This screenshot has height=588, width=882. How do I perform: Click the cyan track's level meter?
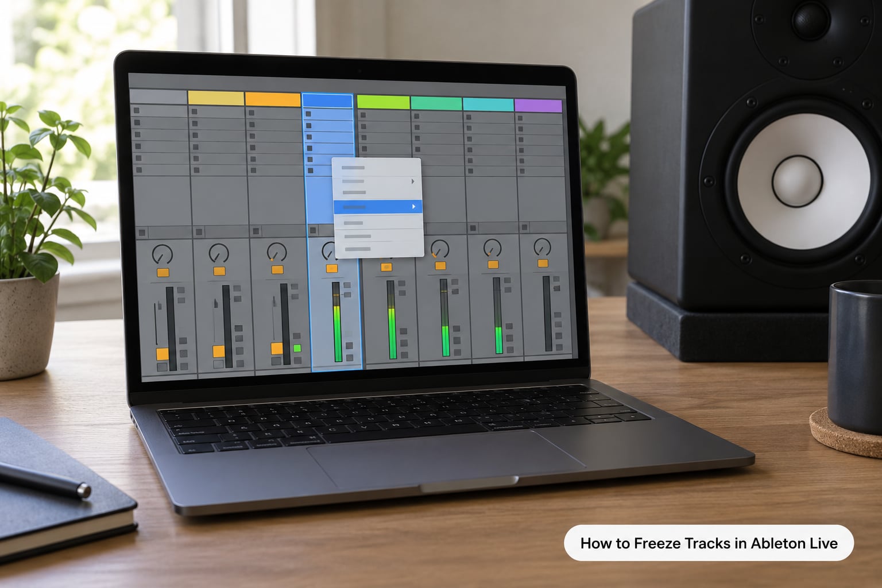pos(498,315)
